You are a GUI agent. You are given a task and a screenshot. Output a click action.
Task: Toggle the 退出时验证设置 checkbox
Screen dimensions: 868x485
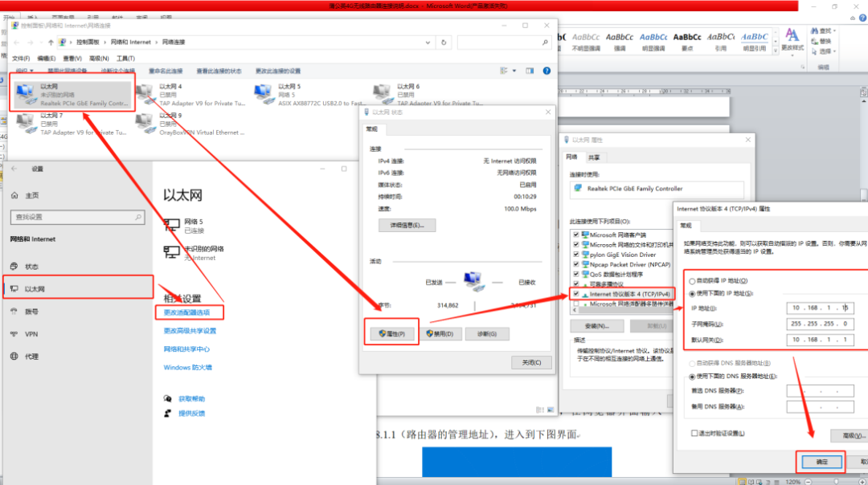click(x=694, y=433)
